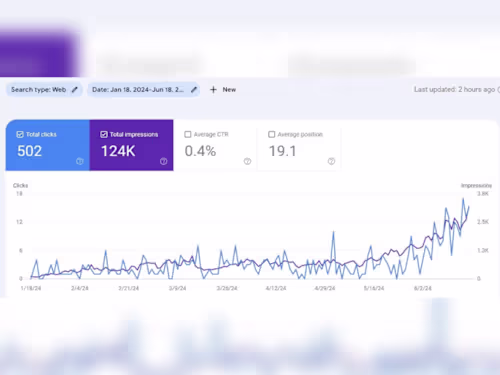
Task: Open the Search type: Web filter chip
Action: coord(44,89)
